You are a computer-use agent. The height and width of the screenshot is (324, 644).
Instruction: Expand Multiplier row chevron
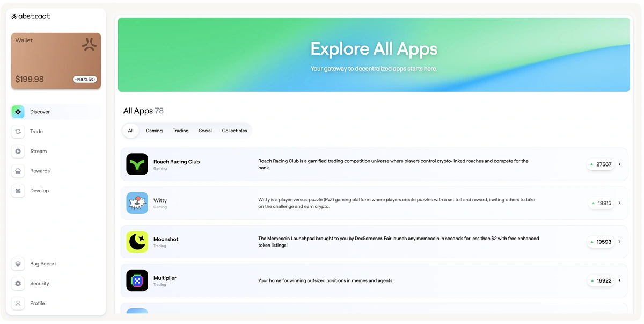(619, 280)
